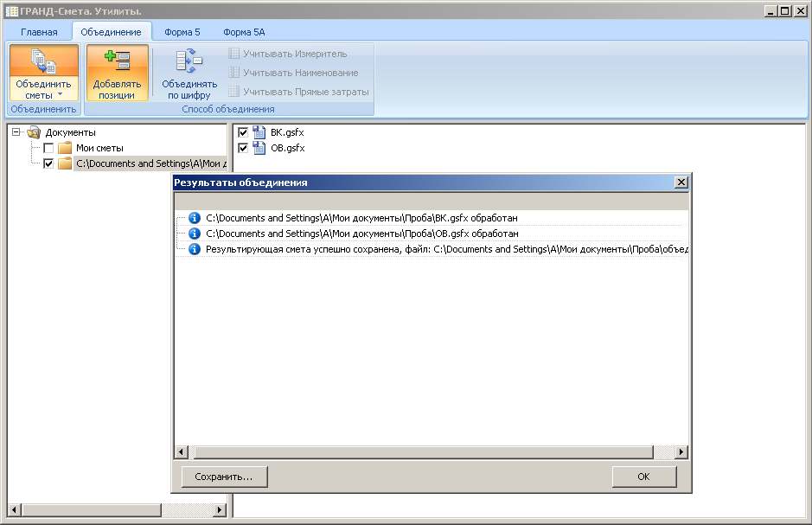Select the C:\Documents and Settings\A\Мои tree row
812x525 pixels.
point(150,163)
